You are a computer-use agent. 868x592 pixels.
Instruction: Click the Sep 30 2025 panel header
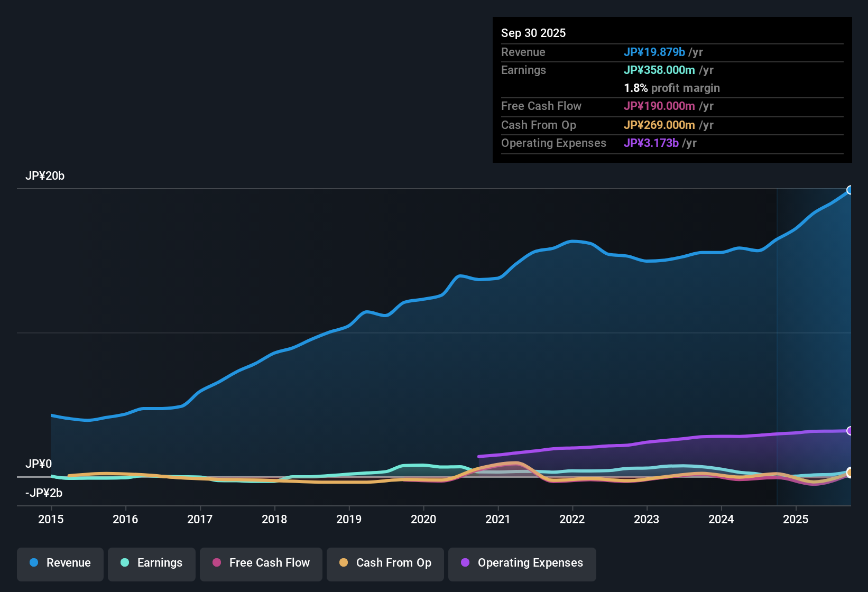(x=533, y=33)
